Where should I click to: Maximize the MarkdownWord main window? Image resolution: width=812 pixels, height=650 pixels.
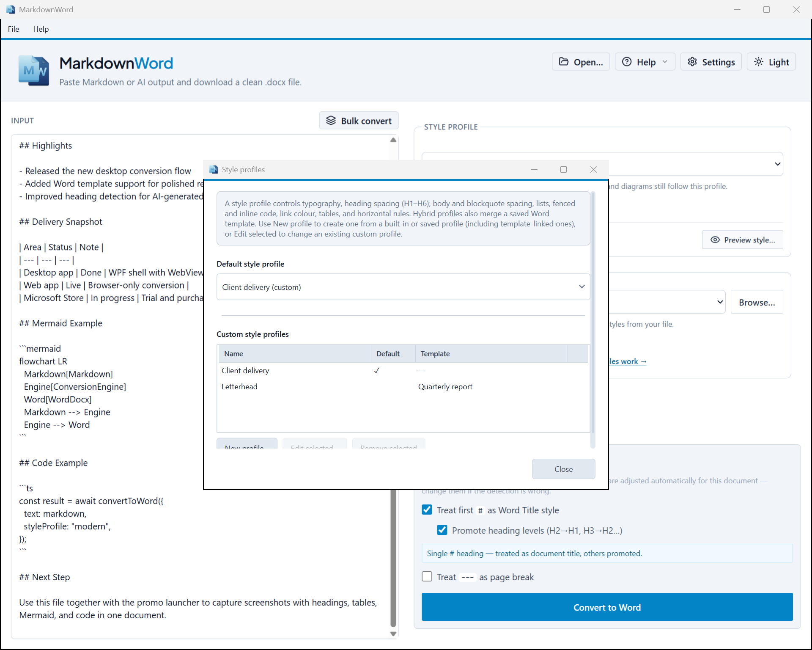point(766,9)
